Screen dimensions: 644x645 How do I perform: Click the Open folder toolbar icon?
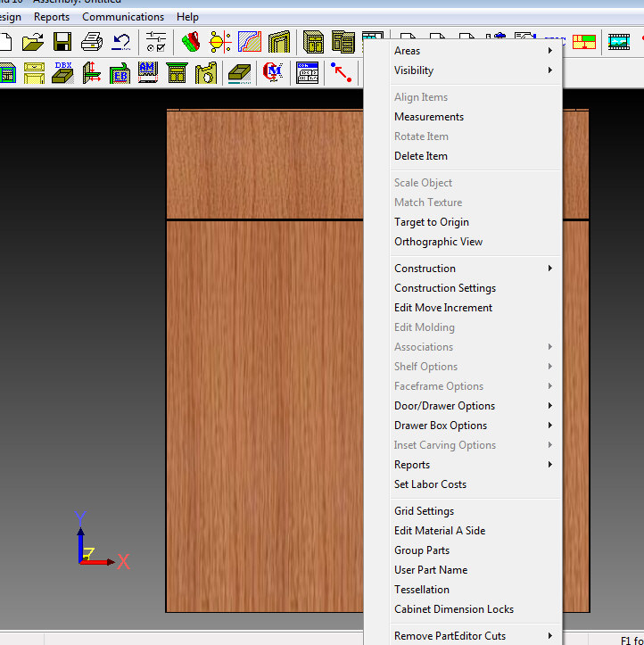(33, 42)
